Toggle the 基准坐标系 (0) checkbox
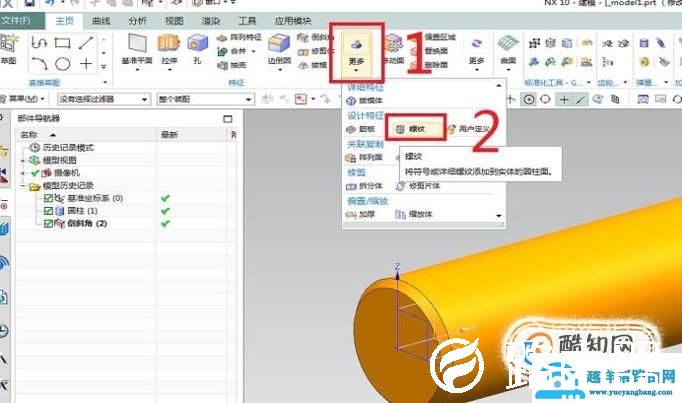The image size is (682, 403). 48,199
